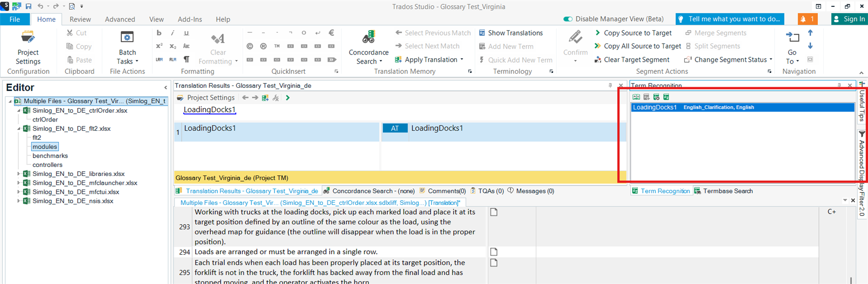Open Change Segment Status dropdown

tap(728, 60)
